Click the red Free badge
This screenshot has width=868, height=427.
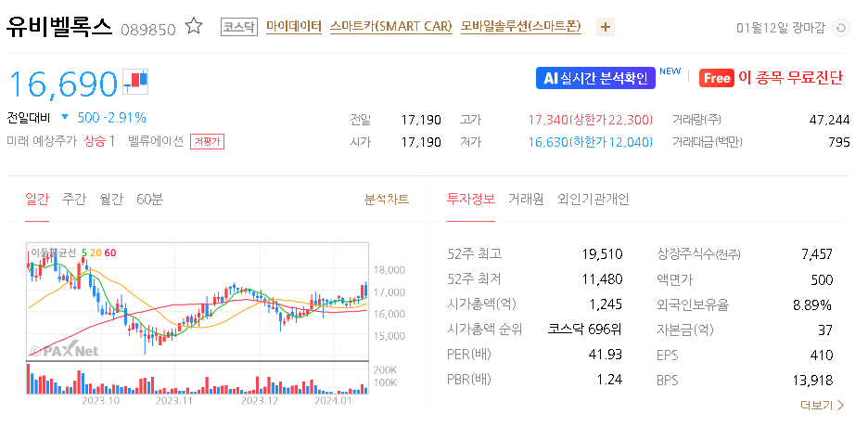pos(716,78)
